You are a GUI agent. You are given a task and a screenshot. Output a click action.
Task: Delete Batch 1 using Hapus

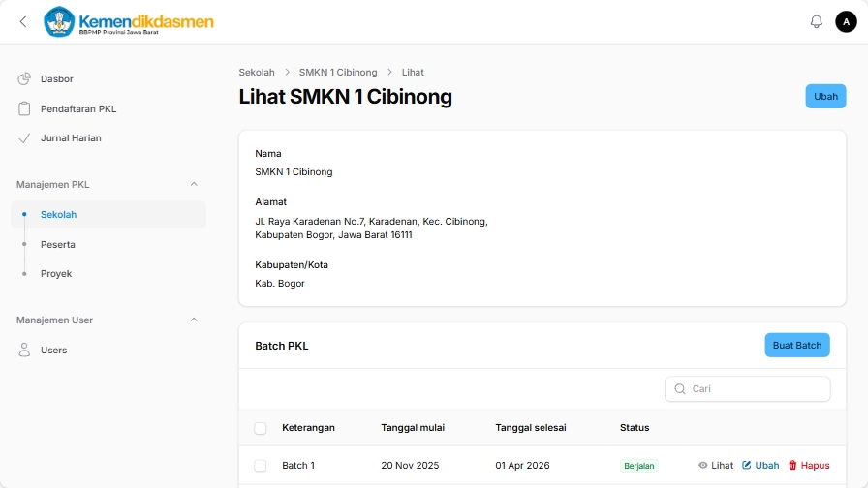coord(808,466)
